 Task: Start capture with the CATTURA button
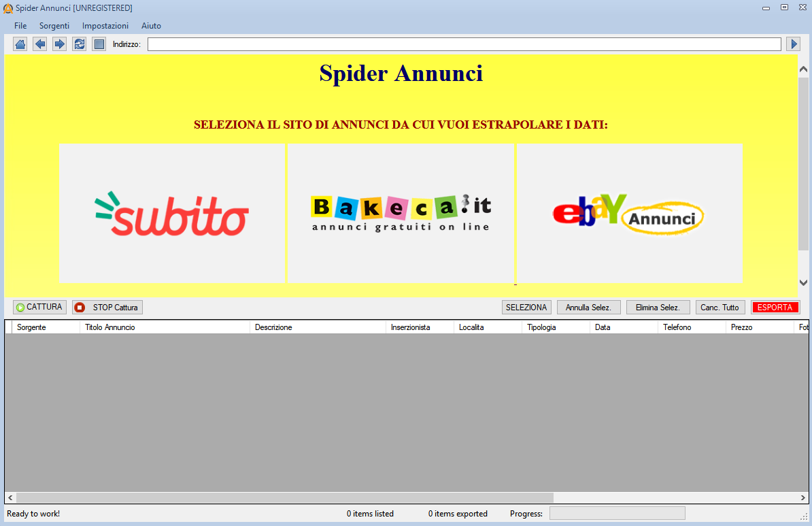[x=39, y=308]
